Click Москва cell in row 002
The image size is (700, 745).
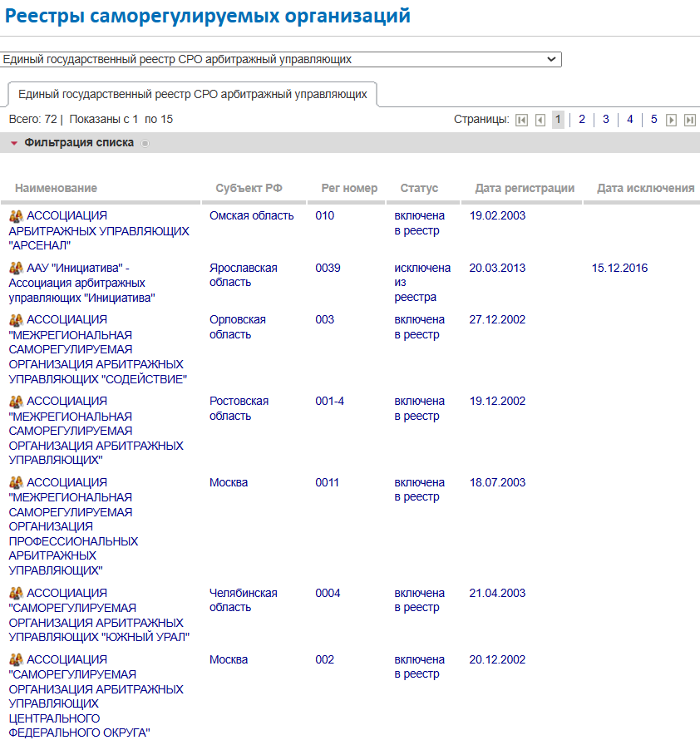click(x=229, y=659)
